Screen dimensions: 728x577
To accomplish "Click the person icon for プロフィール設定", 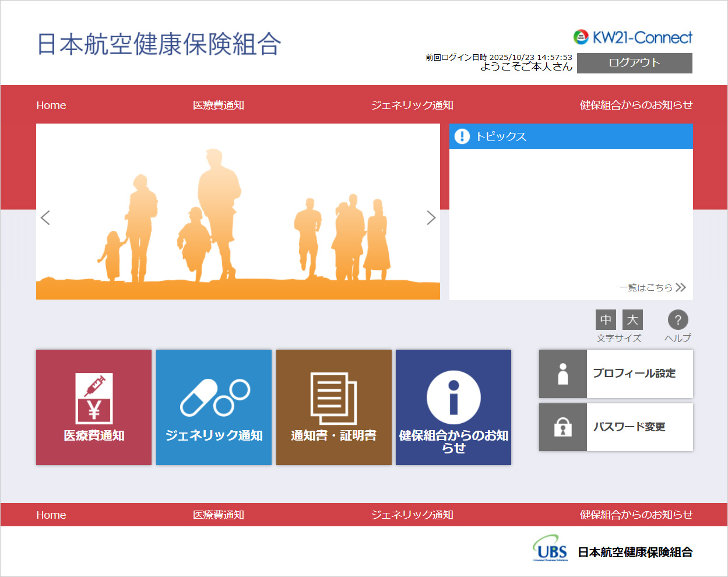I will click(563, 374).
